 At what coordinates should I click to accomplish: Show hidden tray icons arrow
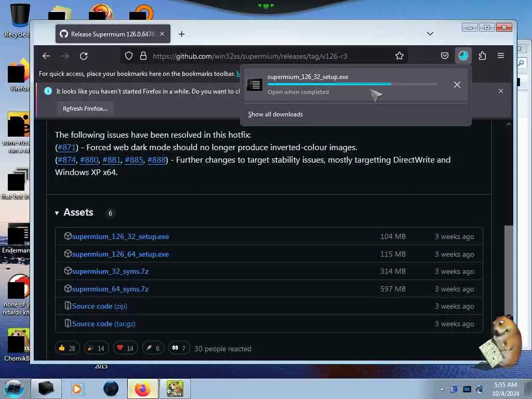[x=442, y=389]
